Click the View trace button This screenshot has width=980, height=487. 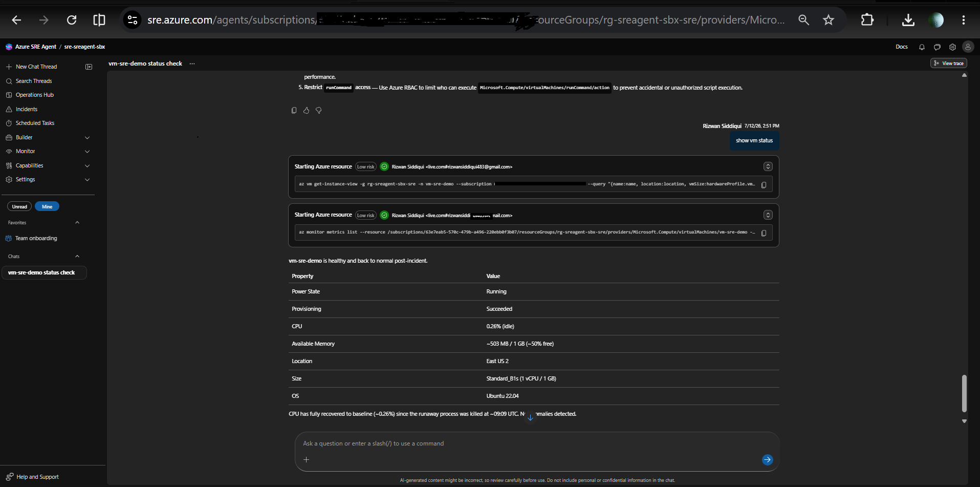coord(948,63)
